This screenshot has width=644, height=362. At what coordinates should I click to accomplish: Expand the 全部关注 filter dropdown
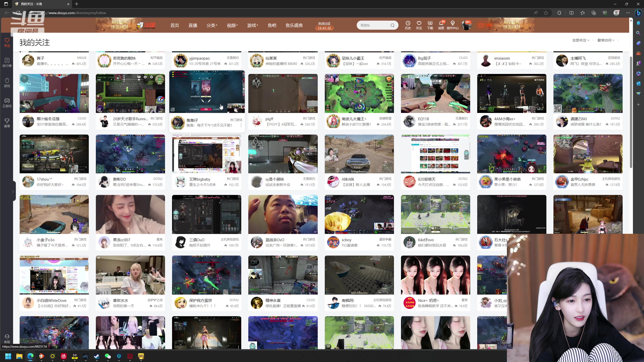[581, 40]
